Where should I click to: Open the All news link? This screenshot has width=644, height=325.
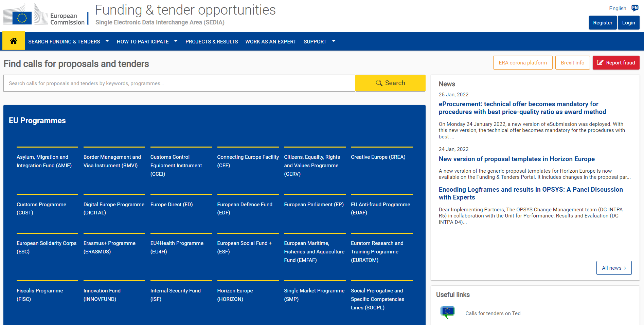click(x=614, y=268)
